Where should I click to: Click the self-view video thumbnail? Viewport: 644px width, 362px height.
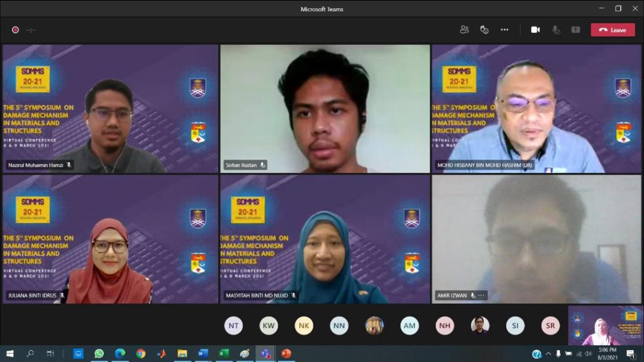[x=605, y=325]
